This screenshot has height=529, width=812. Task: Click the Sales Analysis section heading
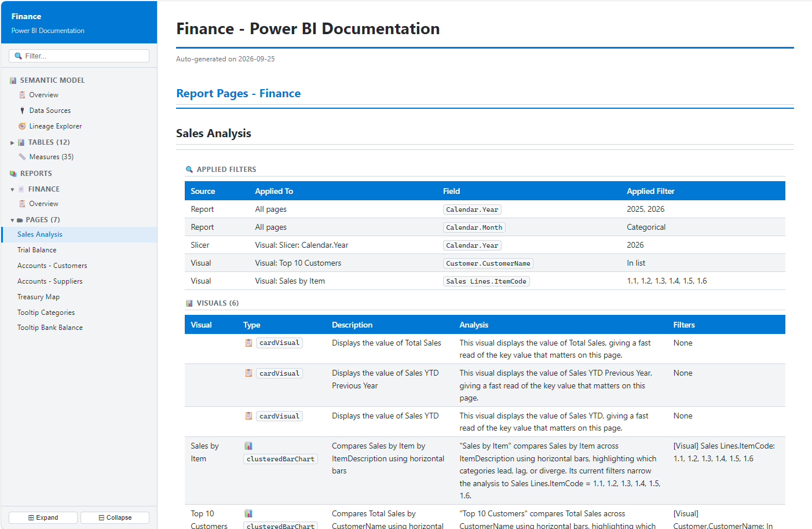(x=214, y=133)
